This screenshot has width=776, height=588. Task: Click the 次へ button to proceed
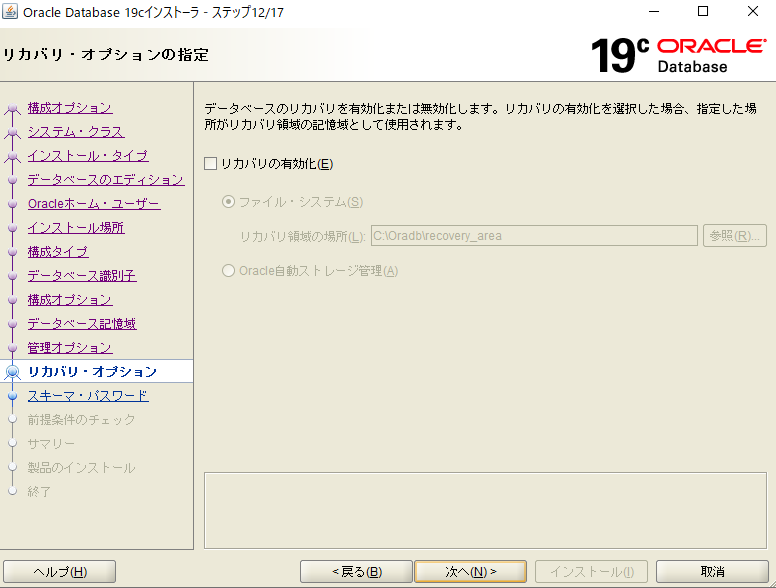[x=470, y=571]
